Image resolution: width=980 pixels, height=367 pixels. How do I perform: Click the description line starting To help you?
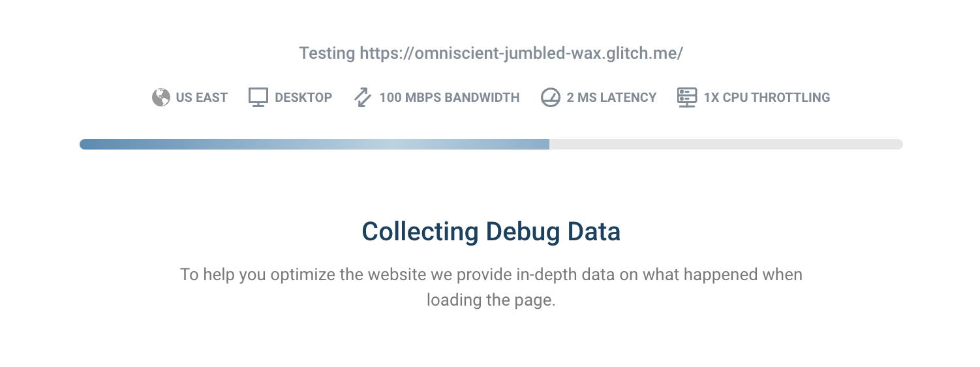click(491, 274)
